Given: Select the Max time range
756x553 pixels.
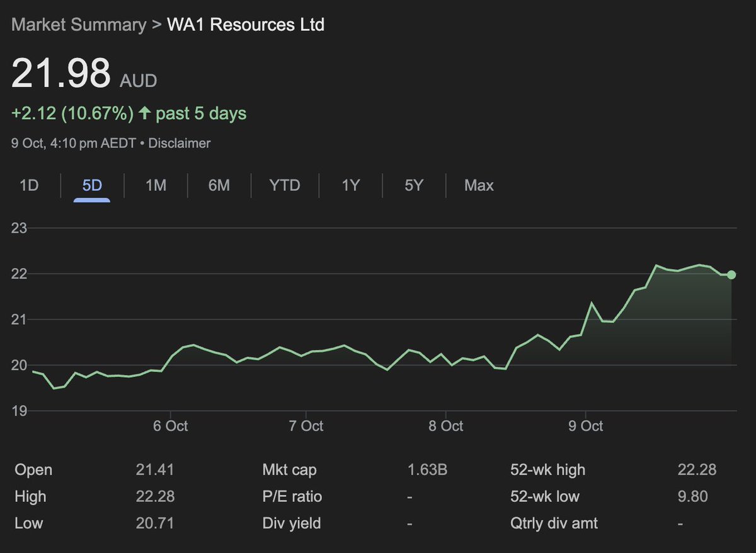Looking at the screenshot, I should 478,185.
